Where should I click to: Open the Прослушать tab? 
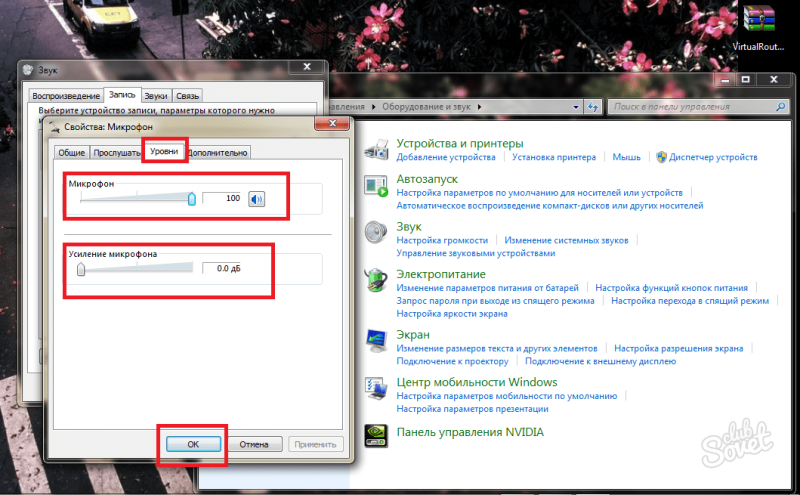(x=117, y=153)
